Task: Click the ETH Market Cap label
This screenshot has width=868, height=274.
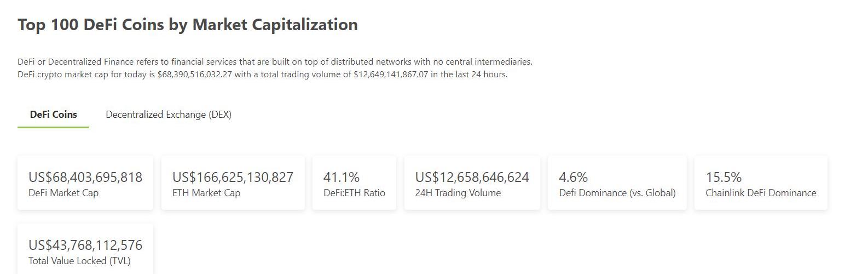Action: [x=206, y=193]
